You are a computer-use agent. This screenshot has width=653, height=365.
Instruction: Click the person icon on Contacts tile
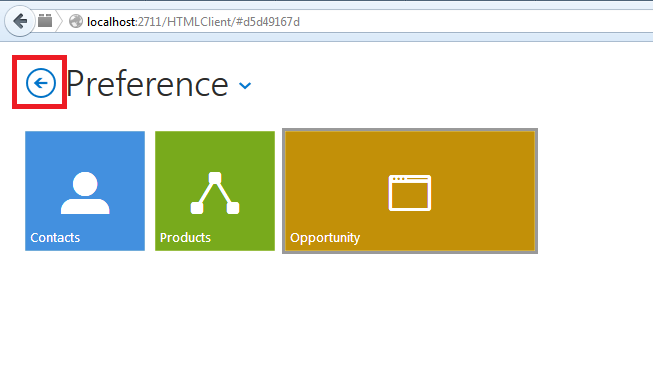point(85,193)
